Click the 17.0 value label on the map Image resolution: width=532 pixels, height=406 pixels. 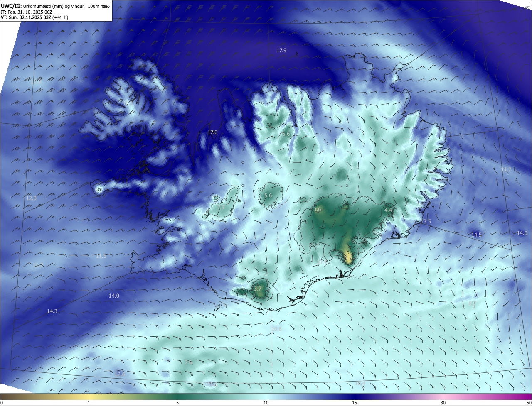[x=212, y=132]
